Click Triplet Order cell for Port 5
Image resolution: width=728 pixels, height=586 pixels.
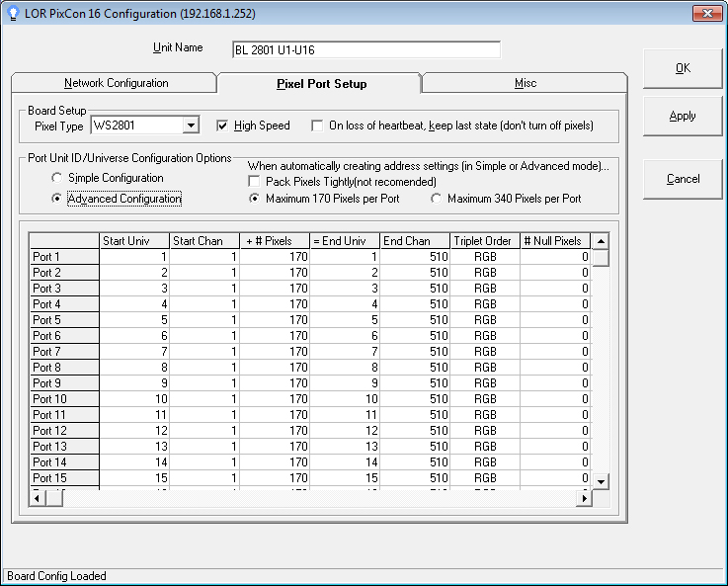tap(484, 320)
